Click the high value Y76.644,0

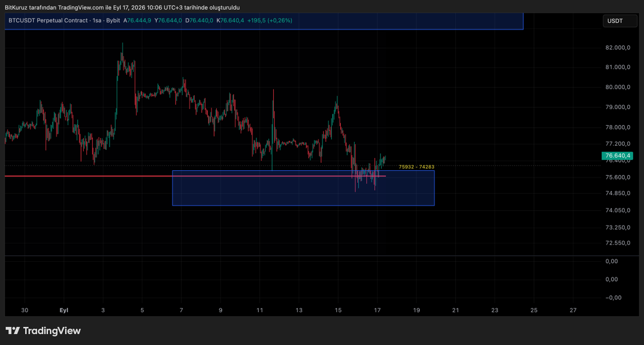pos(168,20)
